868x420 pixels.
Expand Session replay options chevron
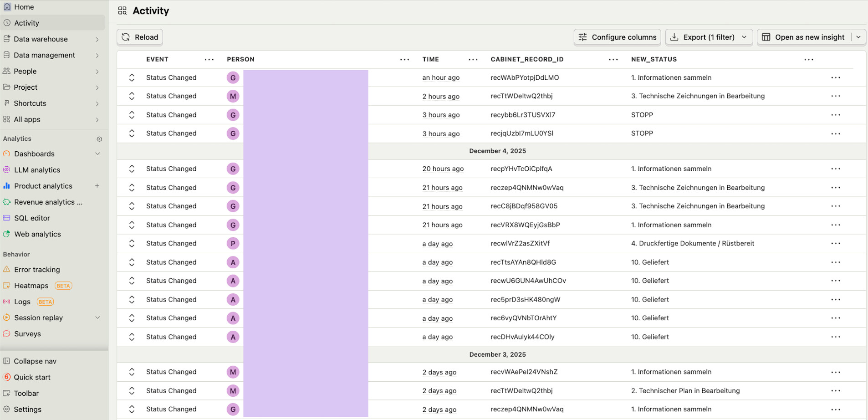pos(97,318)
